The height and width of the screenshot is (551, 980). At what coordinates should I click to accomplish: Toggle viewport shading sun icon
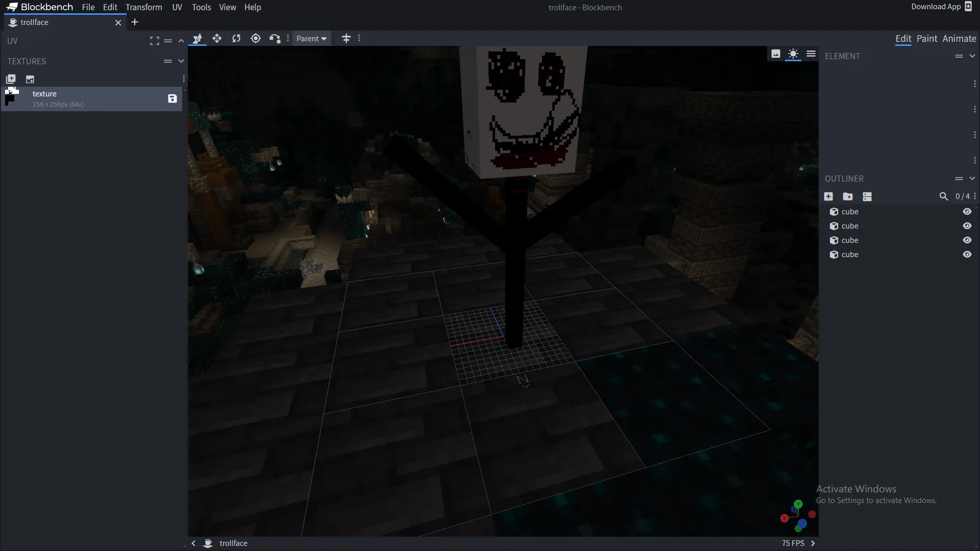793,54
